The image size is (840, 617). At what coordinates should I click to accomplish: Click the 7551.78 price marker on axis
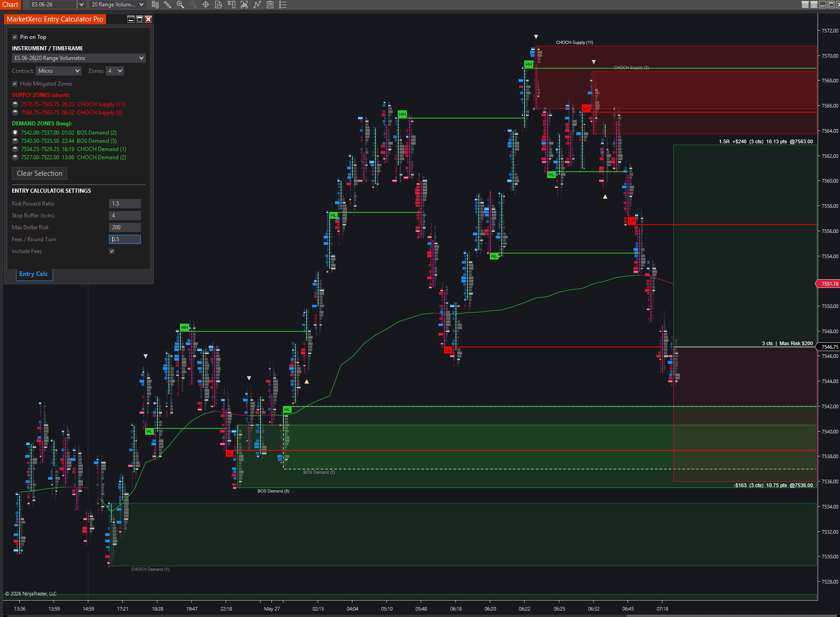tap(828, 284)
